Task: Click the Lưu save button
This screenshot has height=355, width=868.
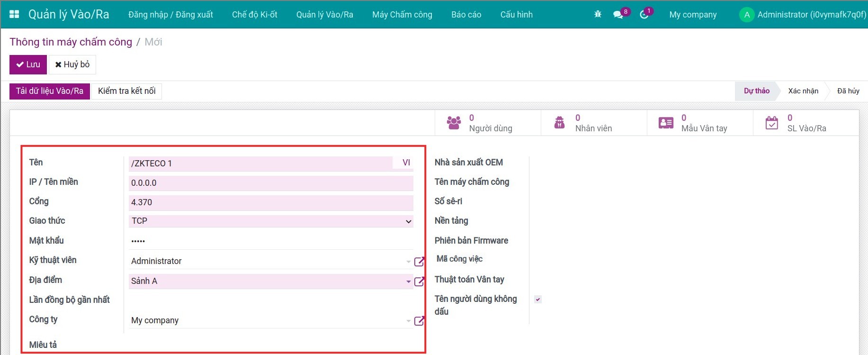Action: [28, 64]
